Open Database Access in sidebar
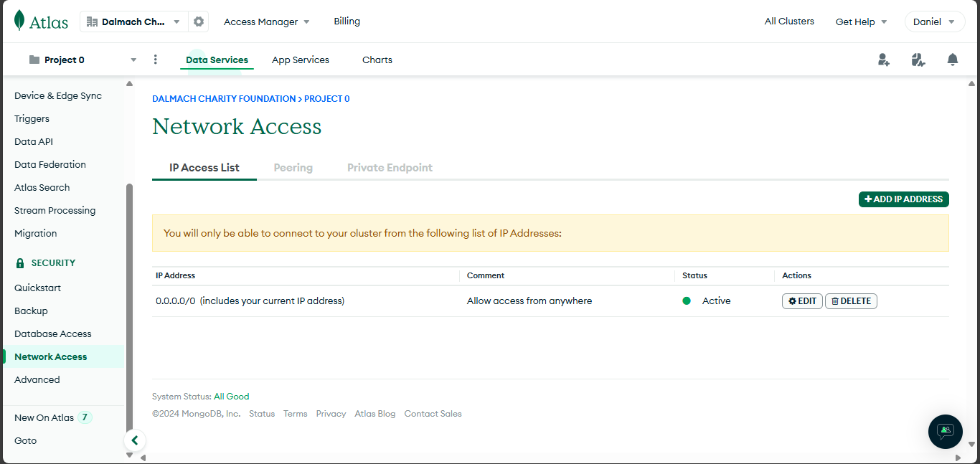 pos(53,333)
